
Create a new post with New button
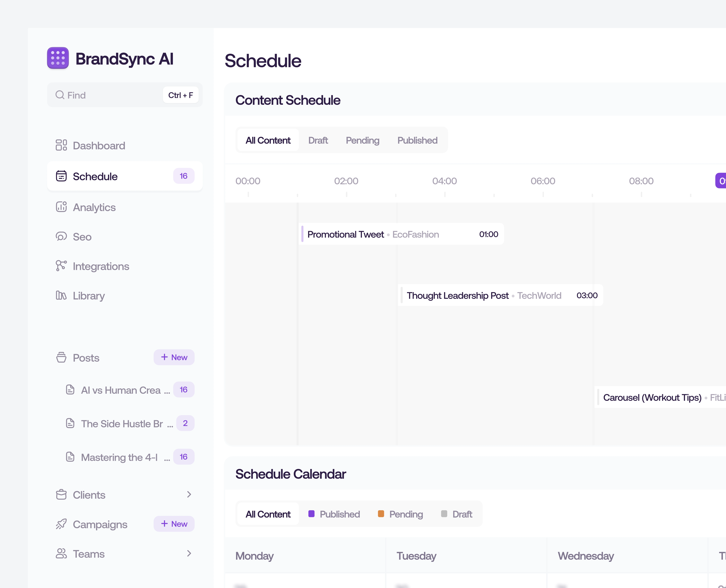click(x=174, y=357)
